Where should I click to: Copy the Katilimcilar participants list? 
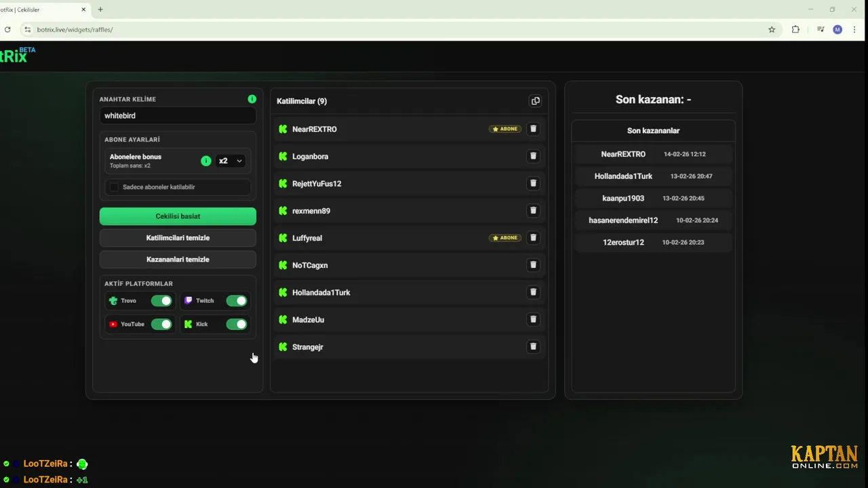535,101
